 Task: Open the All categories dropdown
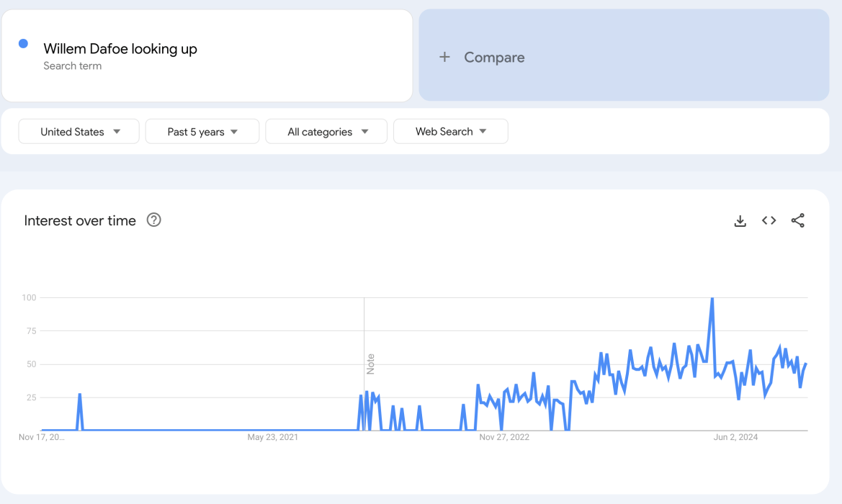326,132
